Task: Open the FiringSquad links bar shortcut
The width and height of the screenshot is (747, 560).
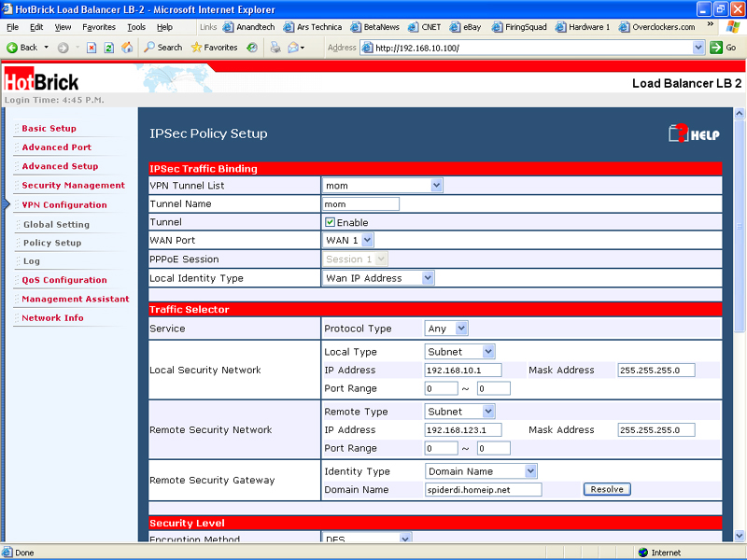Action: pyautogui.click(x=519, y=27)
